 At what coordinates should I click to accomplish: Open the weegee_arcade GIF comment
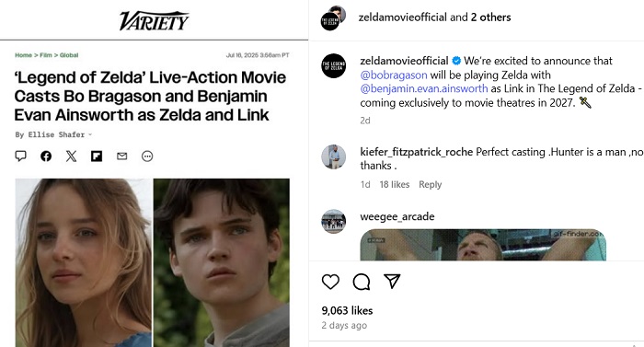[483, 245]
